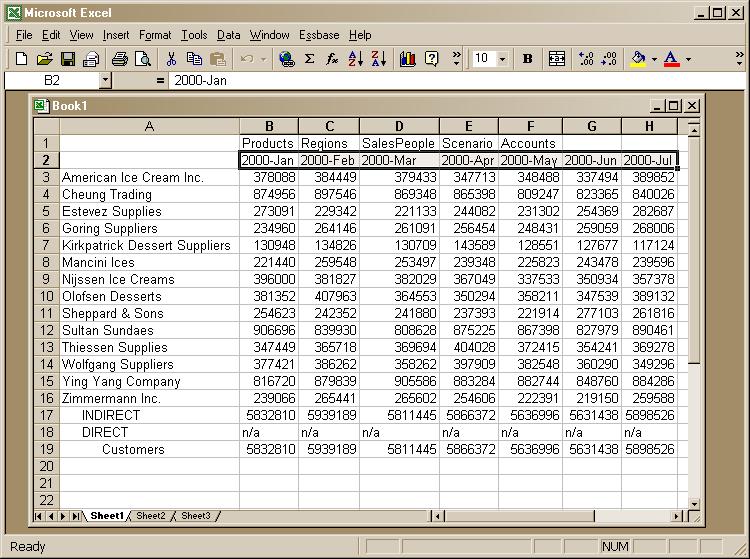750x559 pixels.
Task: Go to last sheet tab navigation arrow
Action: [76, 516]
